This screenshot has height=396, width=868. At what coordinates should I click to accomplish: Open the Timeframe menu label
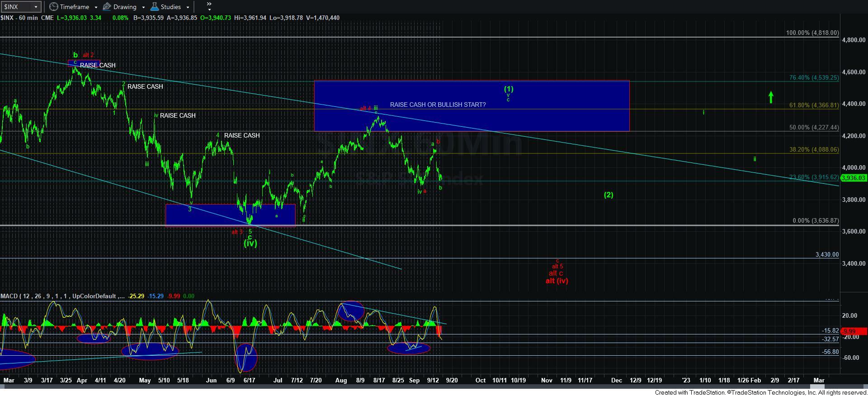(x=74, y=7)
